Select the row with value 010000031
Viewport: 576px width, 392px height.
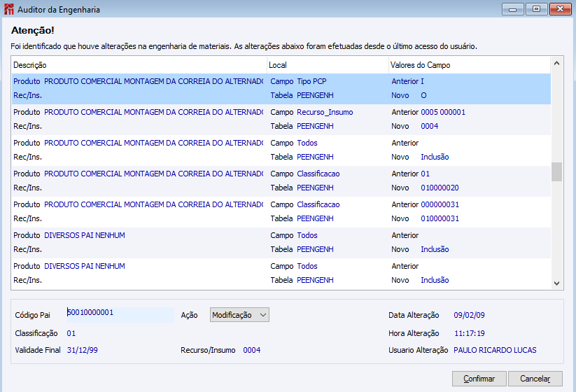click(281, 211)
